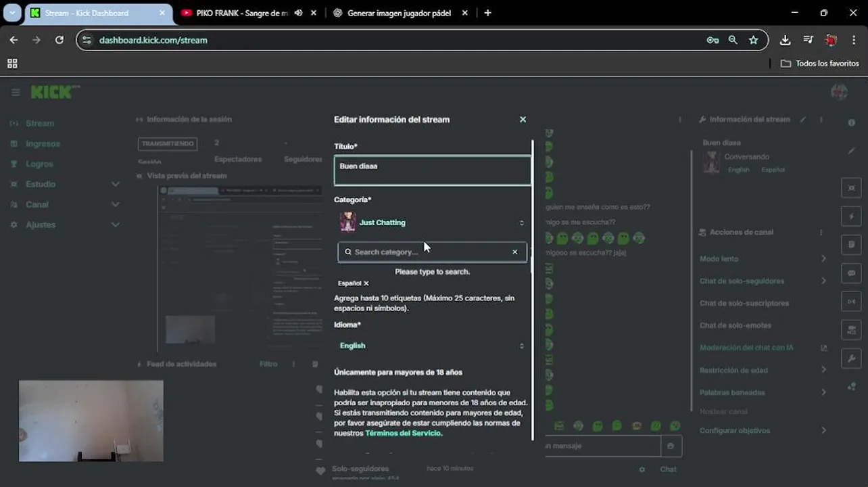
Task: Open emote picker beside message field
Action: 671,446
